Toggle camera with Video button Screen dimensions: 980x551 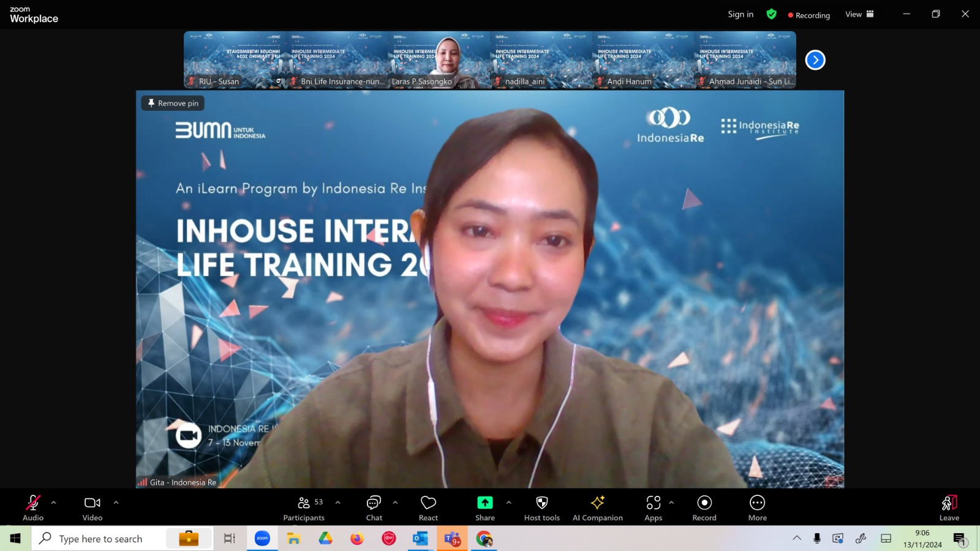[x=92, y=508]
